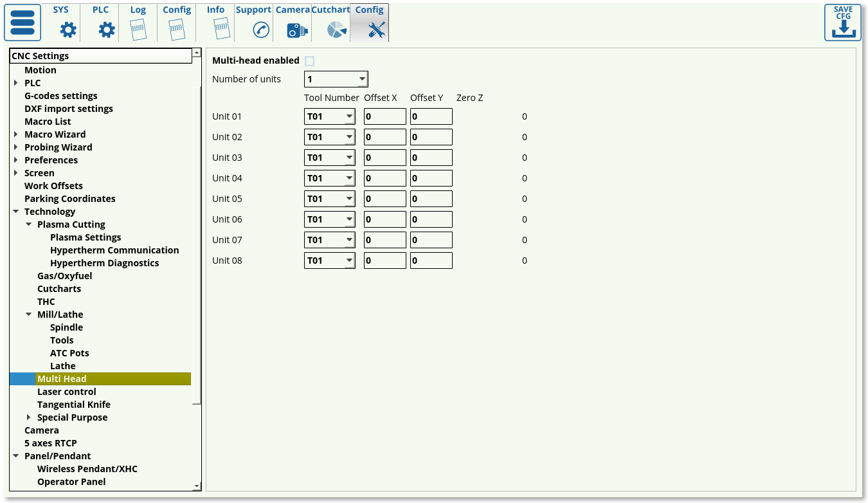Viewport: 868px width, 503px height.
Task: Open Unit 05 Tool Number dropdown
Action: pyautogui.click(x=329, y=199)
